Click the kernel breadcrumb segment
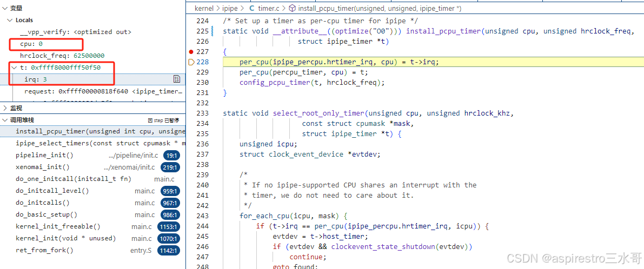The width and height of the screenshot is (644, 269). 204,8
